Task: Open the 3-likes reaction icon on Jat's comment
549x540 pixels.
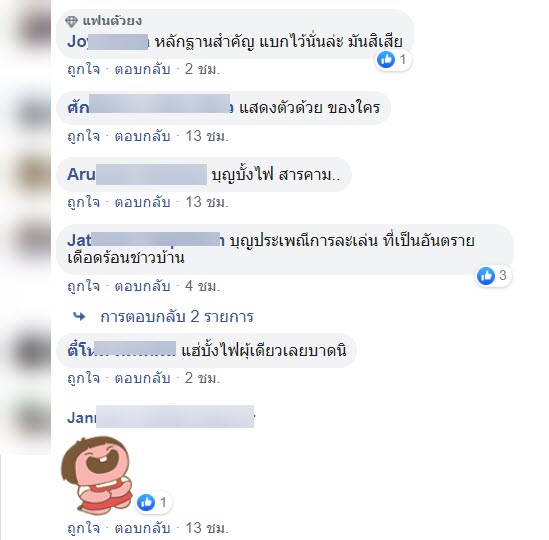Action: 486,276
